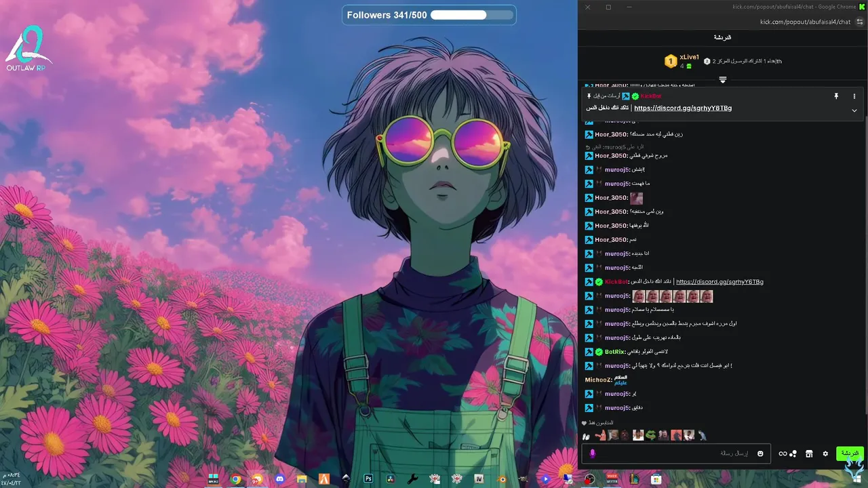Click the green chat send button
Image resolution: width=868 pixels, height=488 pixels.
pyautogui.click(x=850, y=453)
